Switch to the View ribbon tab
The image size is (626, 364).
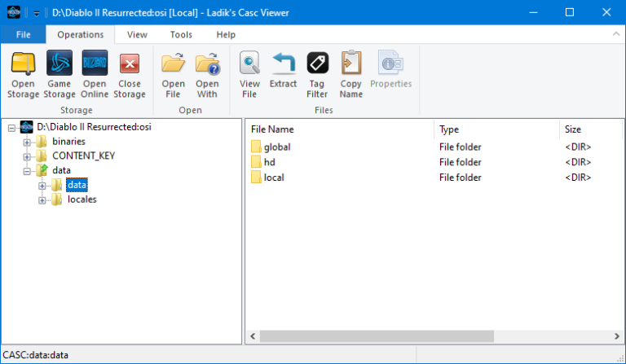(x=137, y=35)
